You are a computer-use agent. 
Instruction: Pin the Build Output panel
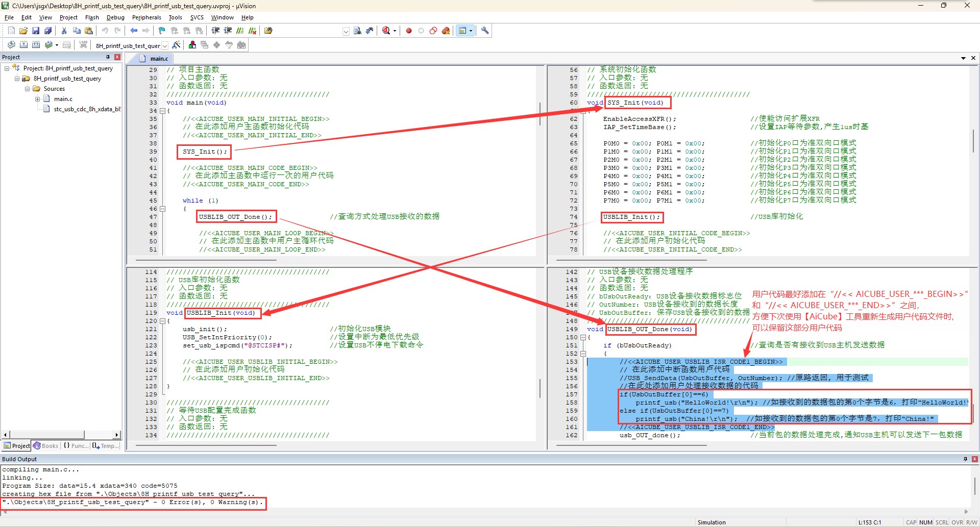(x=965, y=459)
